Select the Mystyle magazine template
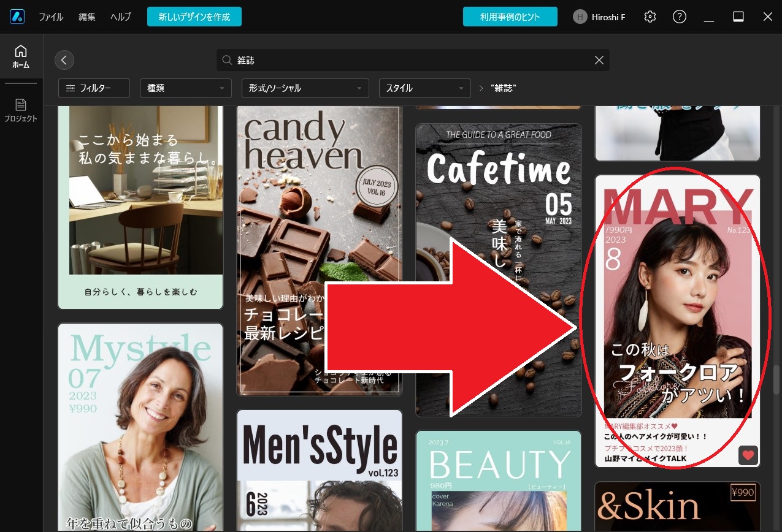This screenshot has height=532, width=782. pos(140,427)
